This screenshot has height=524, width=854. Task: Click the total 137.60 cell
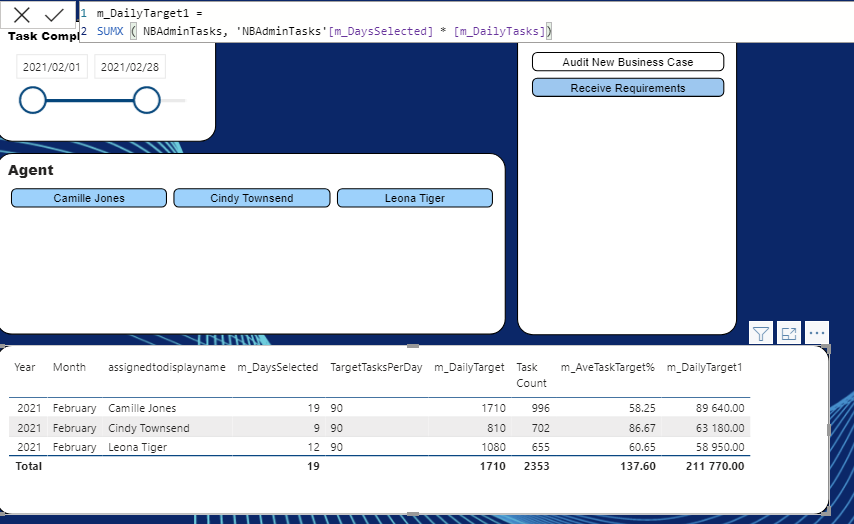click(x=638, y=466)
